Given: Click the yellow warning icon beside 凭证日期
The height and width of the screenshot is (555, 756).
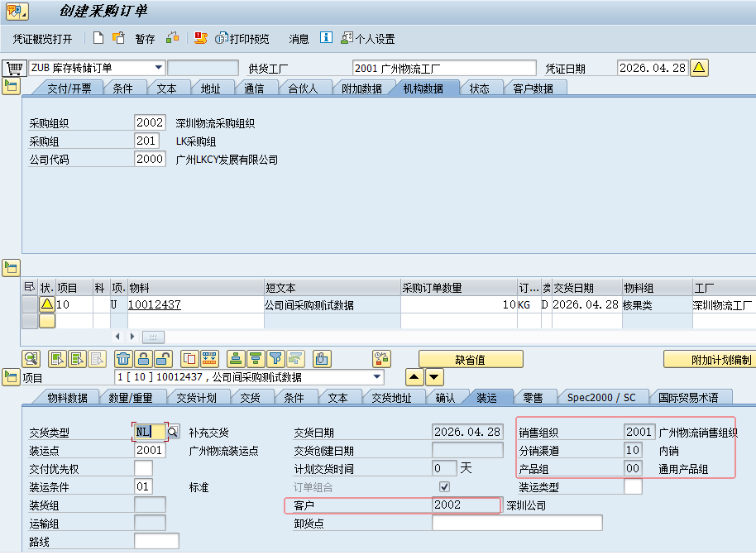Looking at the screenshot, I should click(x=700, y=68).
